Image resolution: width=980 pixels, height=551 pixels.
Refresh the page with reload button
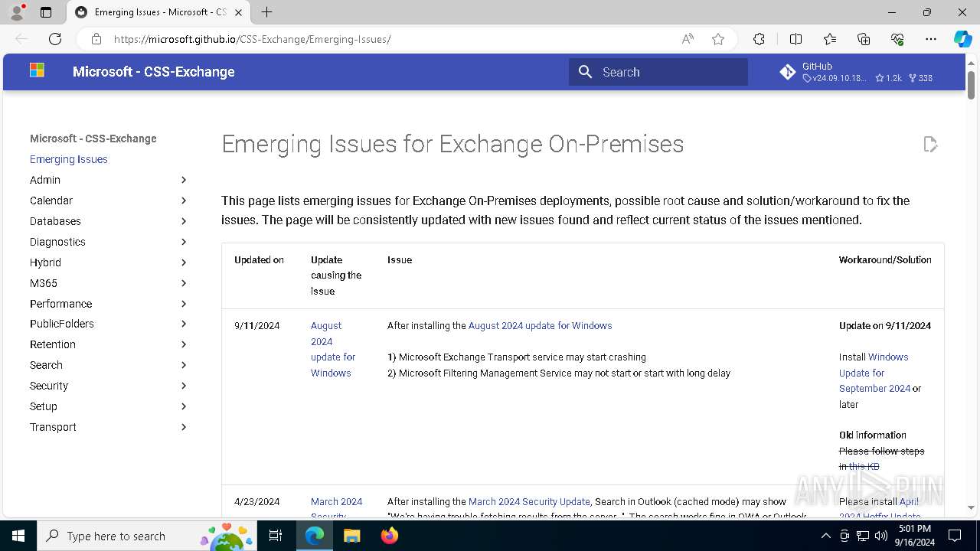coord(55,39)
